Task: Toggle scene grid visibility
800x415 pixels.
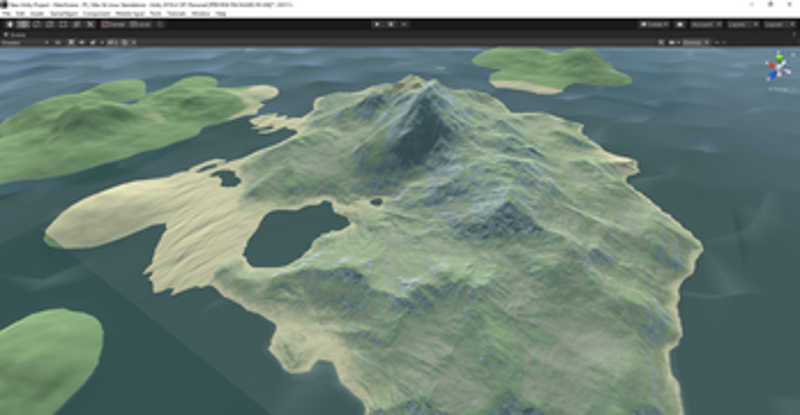Action: [x=124, y=42]
